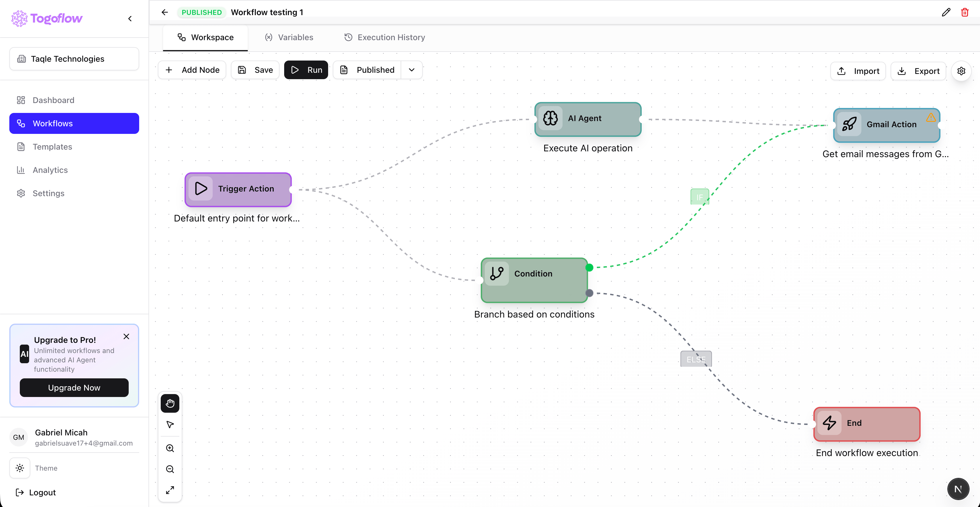
Task: Edit workflow name with pencil icon
Action: coord(946,12)
